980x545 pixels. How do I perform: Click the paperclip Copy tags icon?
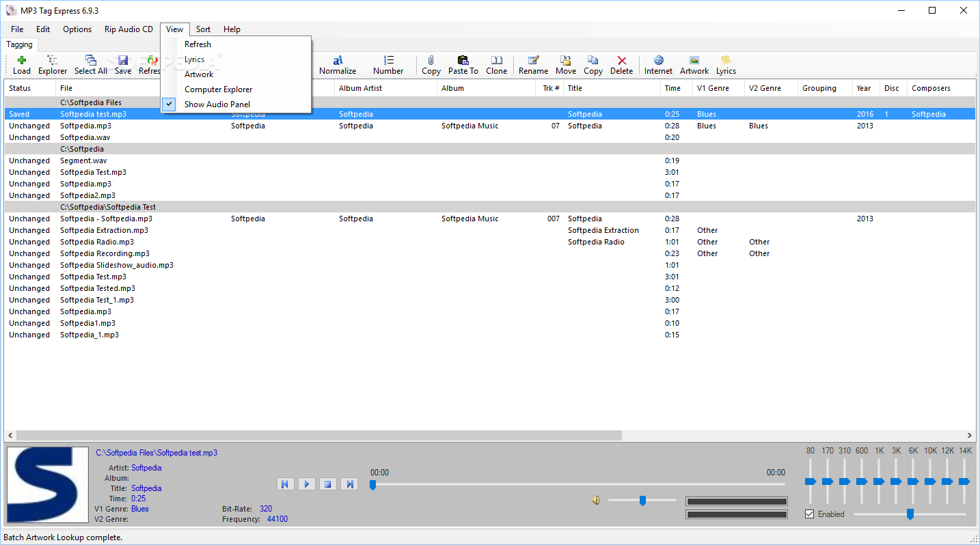(x=431, y=61)
